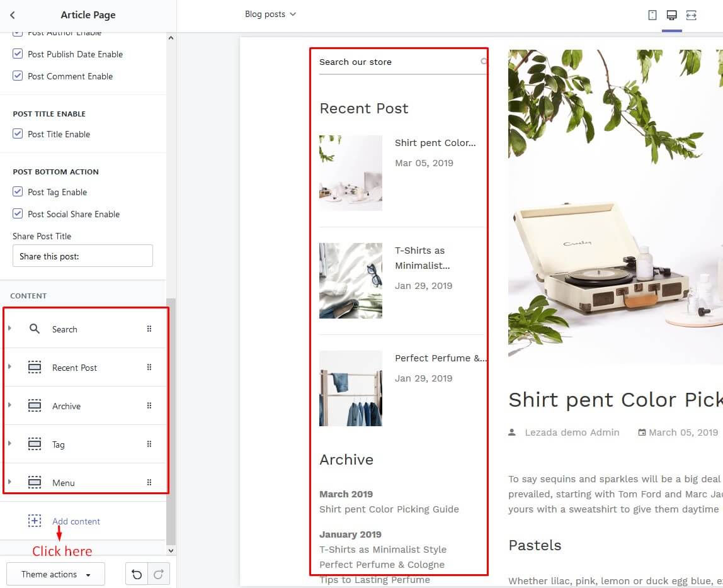
Task: Expand the Menu content block
Action: coord(9,482)
